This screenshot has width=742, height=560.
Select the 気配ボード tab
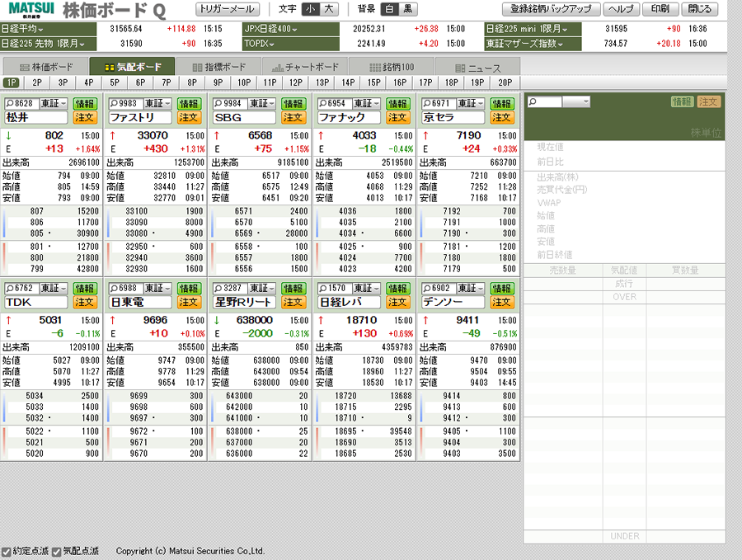tap(132, 67)
